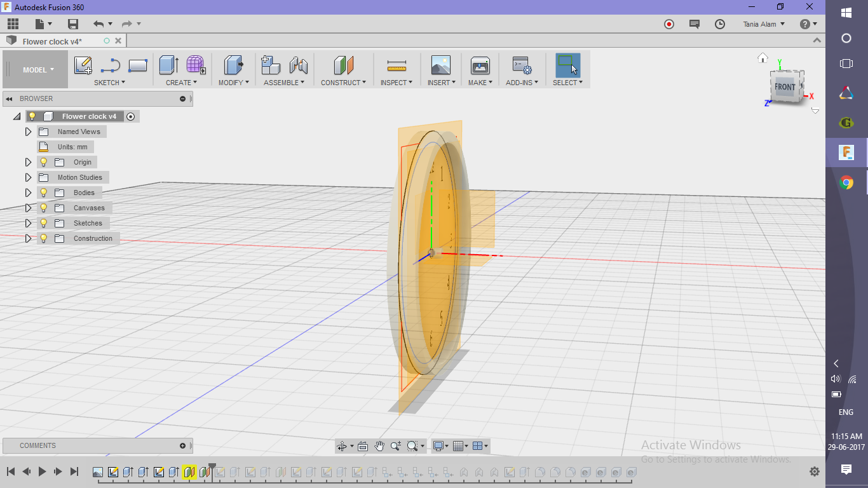Expand the Canvases folder

[x=28, y=208]
